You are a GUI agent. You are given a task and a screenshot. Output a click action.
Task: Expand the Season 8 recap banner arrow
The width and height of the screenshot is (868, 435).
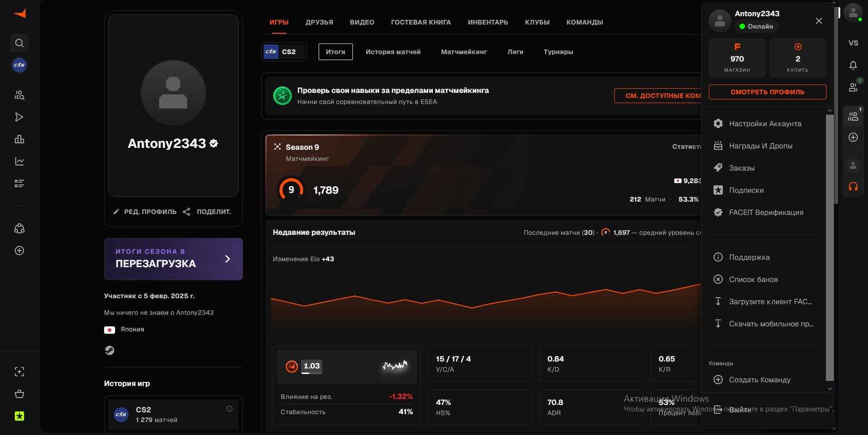(x=227, y=259)
